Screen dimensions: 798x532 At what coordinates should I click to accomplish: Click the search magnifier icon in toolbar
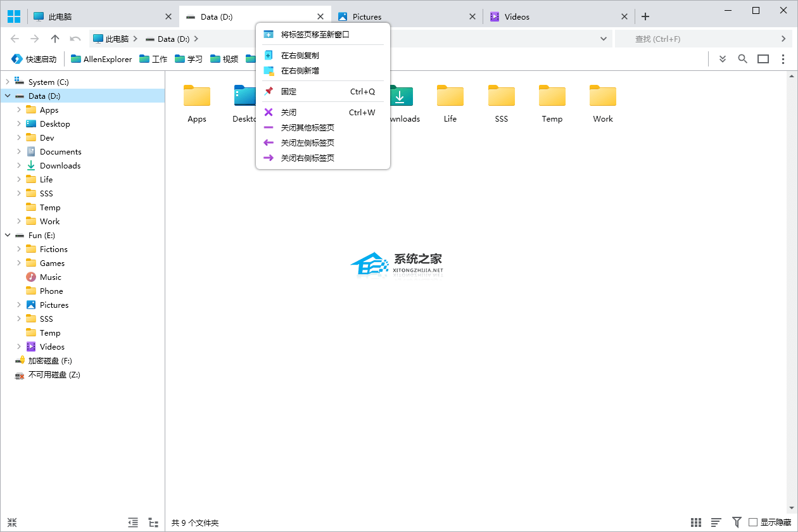pyautogui.click(x=743, y=59)
